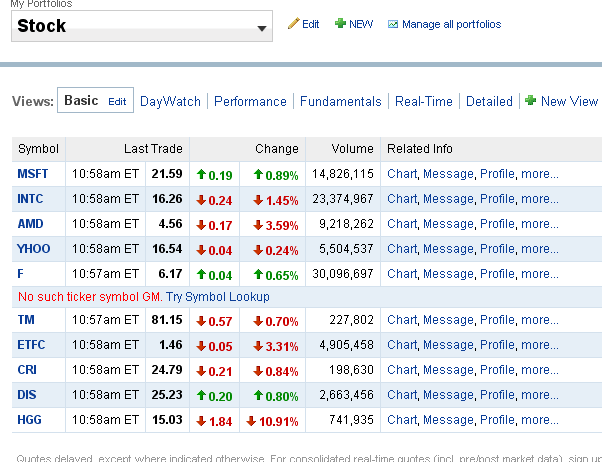Screen dimensions: 602x462
Task: Click DIS green up arrow beside 0.80%
Action: 258,395
